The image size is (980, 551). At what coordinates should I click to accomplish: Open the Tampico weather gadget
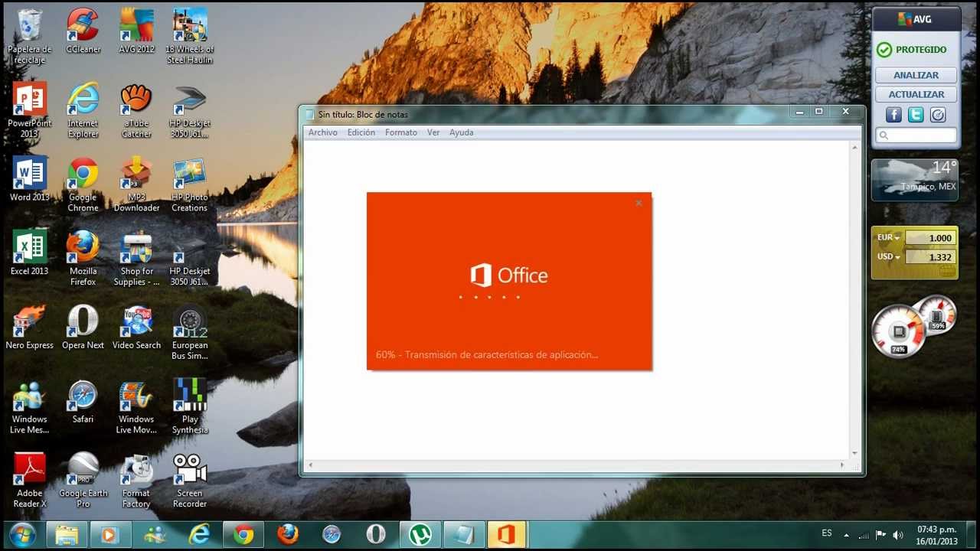915,180
